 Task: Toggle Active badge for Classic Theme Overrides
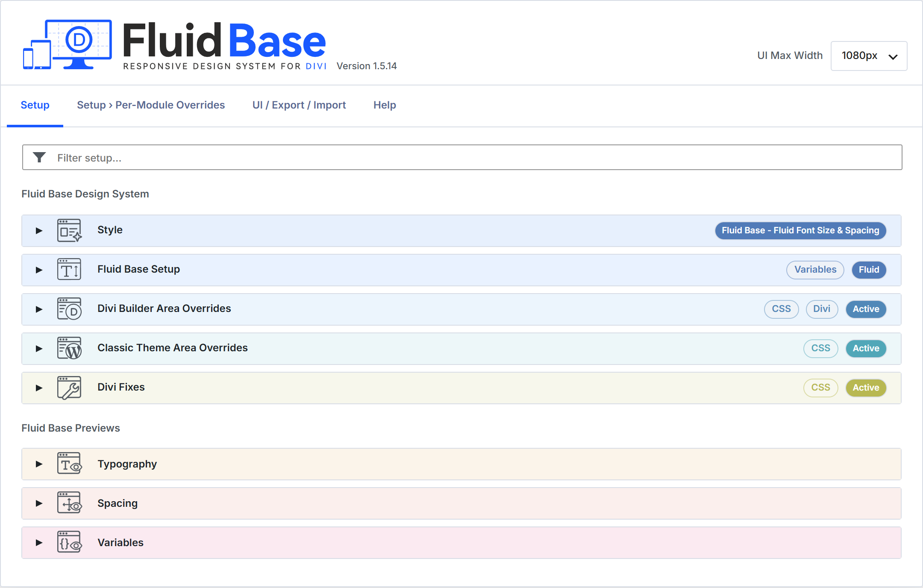(x=866, y=349)
